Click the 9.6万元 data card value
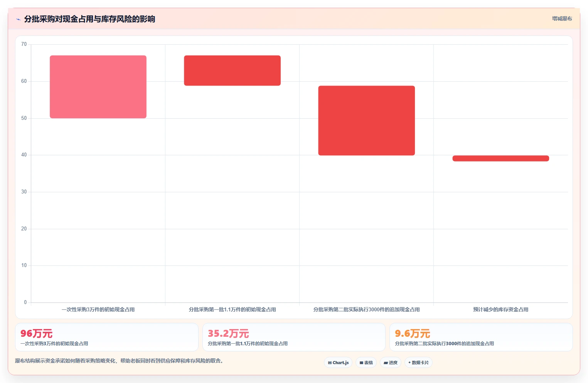The image size is (588, 383). click(x=412, y=333)
